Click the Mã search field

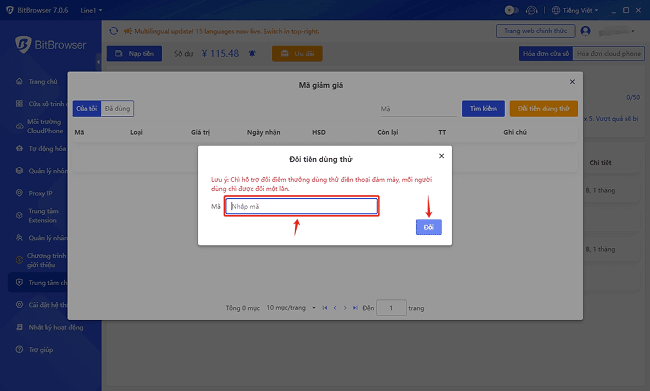coord(418,109)
